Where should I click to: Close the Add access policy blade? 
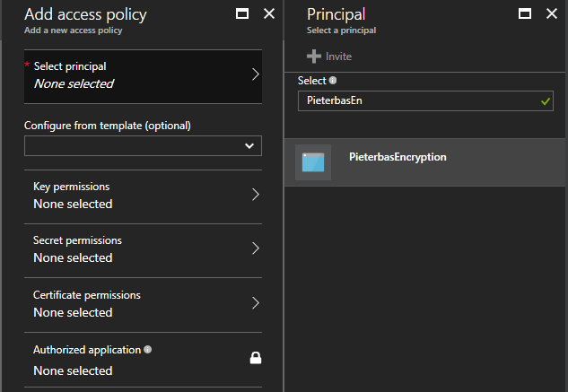(269, 14)
